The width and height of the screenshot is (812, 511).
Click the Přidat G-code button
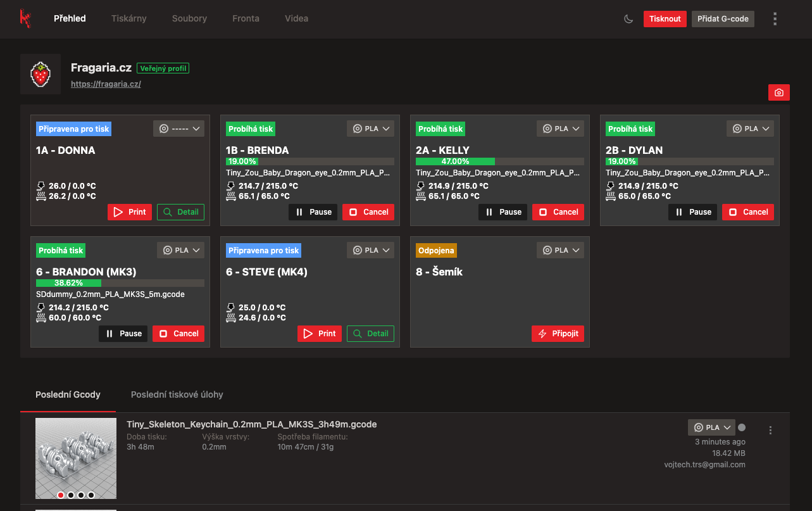click(x=723, y=19)
